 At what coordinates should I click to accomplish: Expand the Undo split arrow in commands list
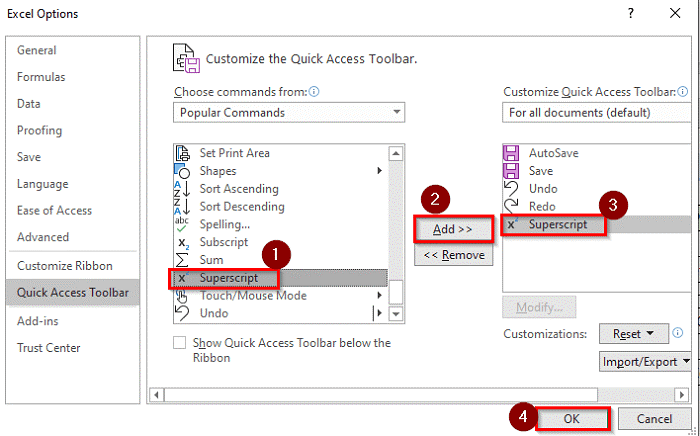coord(379,313)
